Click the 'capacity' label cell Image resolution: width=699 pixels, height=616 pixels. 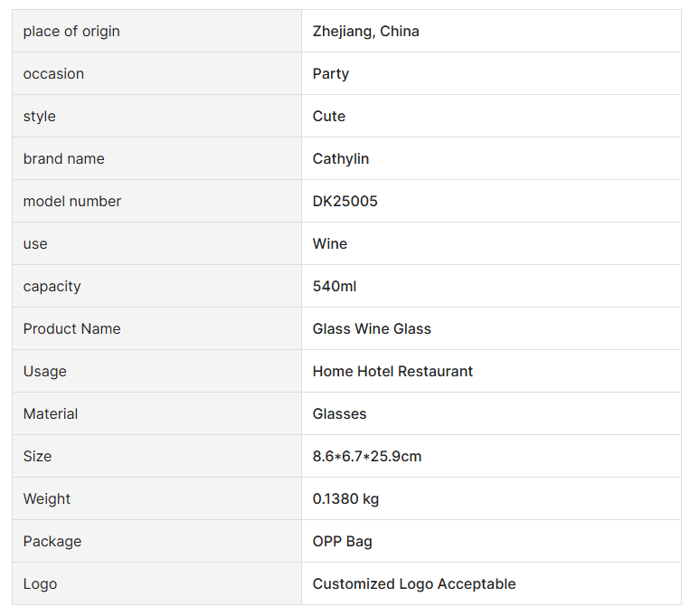click(x=52, y=287)
